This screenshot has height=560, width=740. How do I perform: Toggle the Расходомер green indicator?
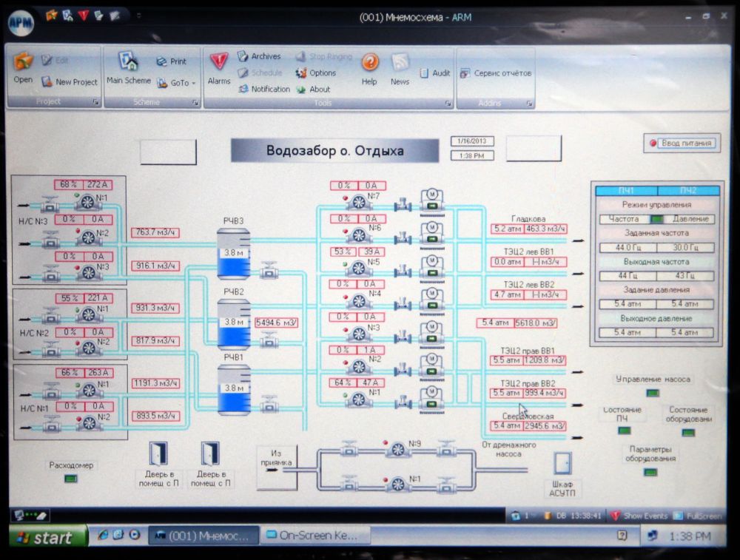pyautogui.click(x=71, y=479)
